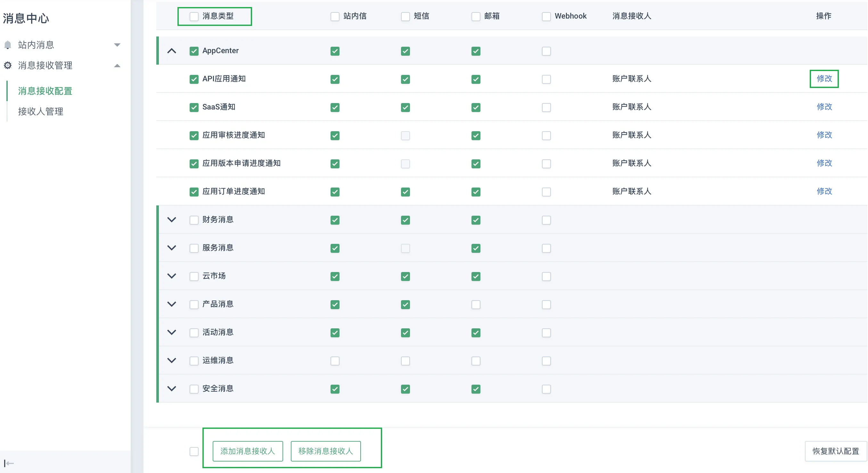Disable 站内信 for 云市场
Viewport: 868px width, 473px height.
pyautogui.click(x=335, y=277)
